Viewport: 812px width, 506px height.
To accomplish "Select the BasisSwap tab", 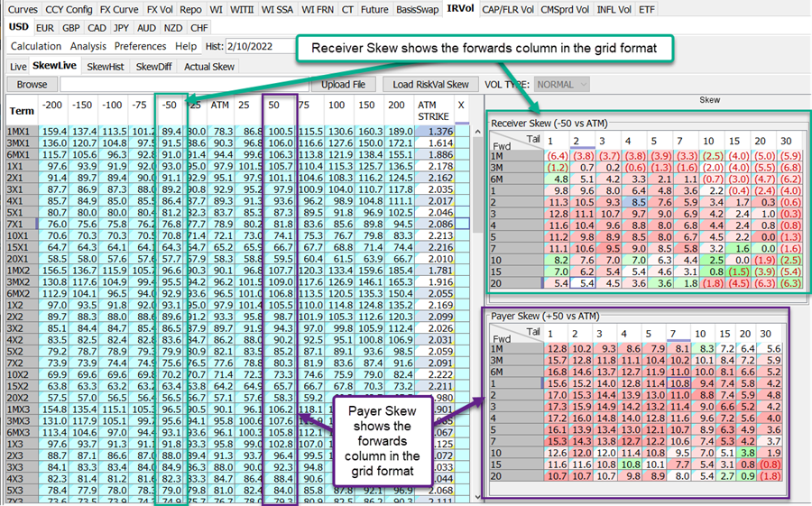I will pyautogui.click(x=418, y=9).
